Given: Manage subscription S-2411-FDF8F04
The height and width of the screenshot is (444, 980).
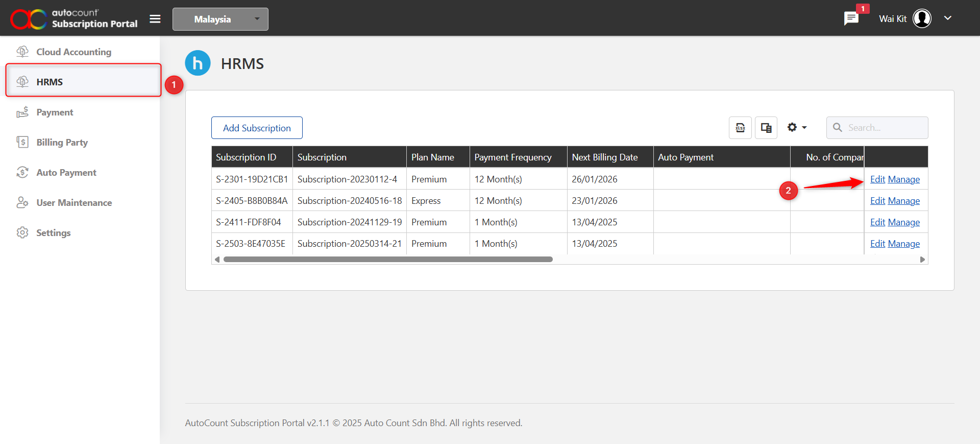Looking at the screenshot, I should [x=904, y=222].
